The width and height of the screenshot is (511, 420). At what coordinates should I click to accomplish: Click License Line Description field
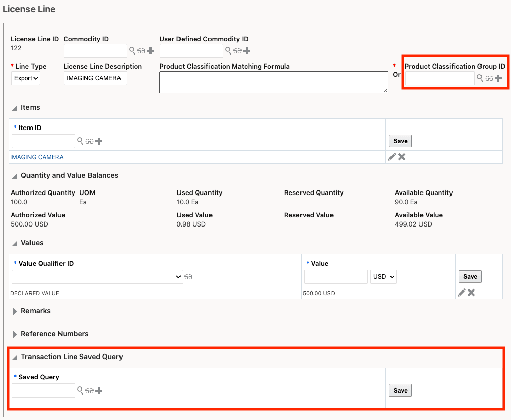(x=95, y=78)
